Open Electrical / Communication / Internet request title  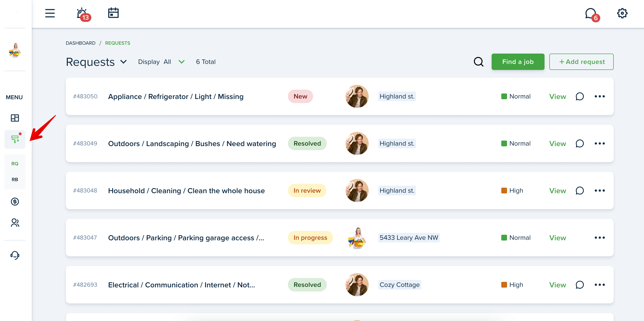pyautogui.click(x=181, y=285)
